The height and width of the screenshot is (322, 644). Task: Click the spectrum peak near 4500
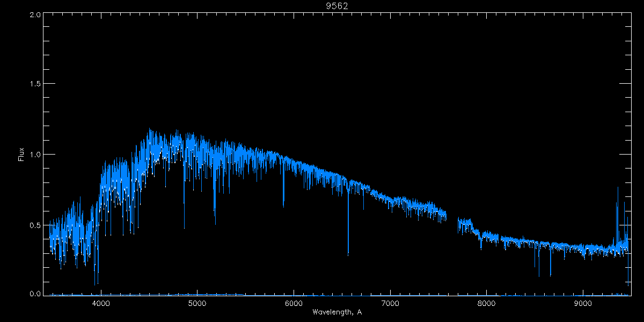click(150, 137)
